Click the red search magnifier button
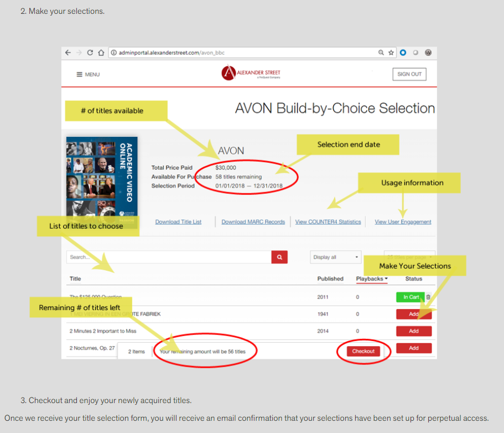504x433 pixels. tap(279, 257)
